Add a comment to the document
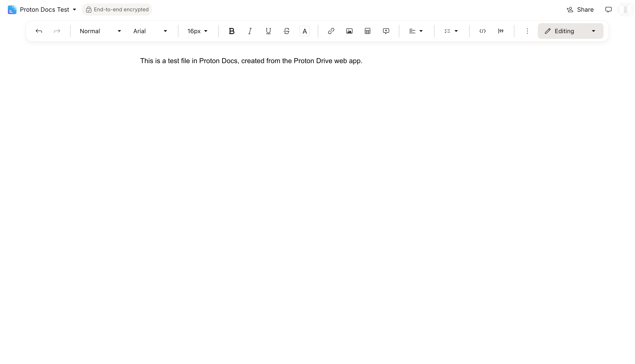This screenshot has width=635, height=364. [386, 31]
